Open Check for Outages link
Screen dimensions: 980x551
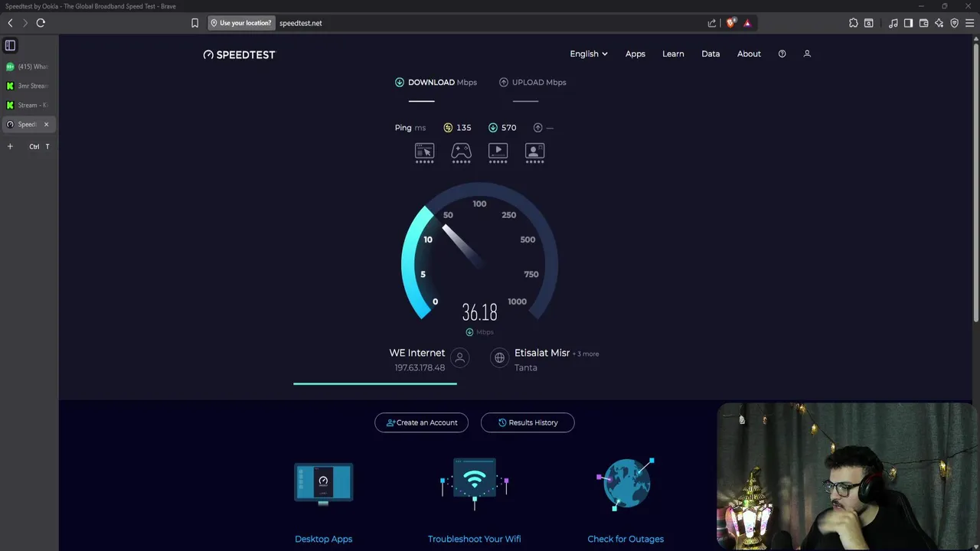pyautogui.click(x=626, y=539)
